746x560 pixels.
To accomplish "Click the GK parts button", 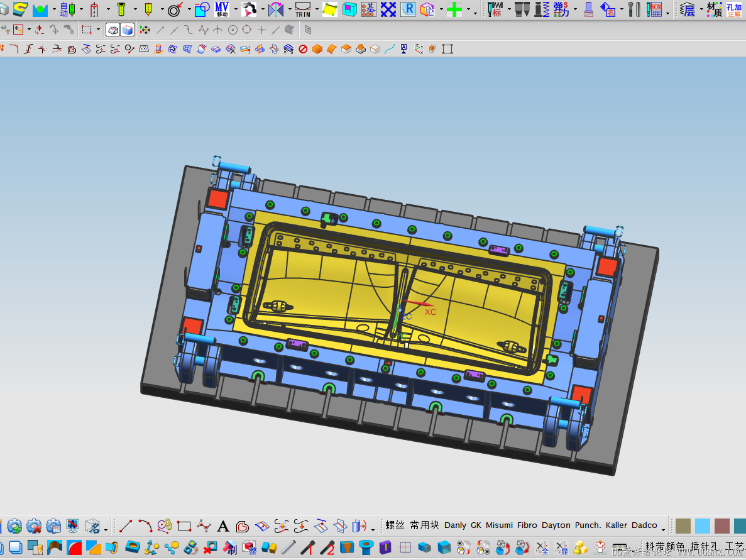I will coord(476,525).
